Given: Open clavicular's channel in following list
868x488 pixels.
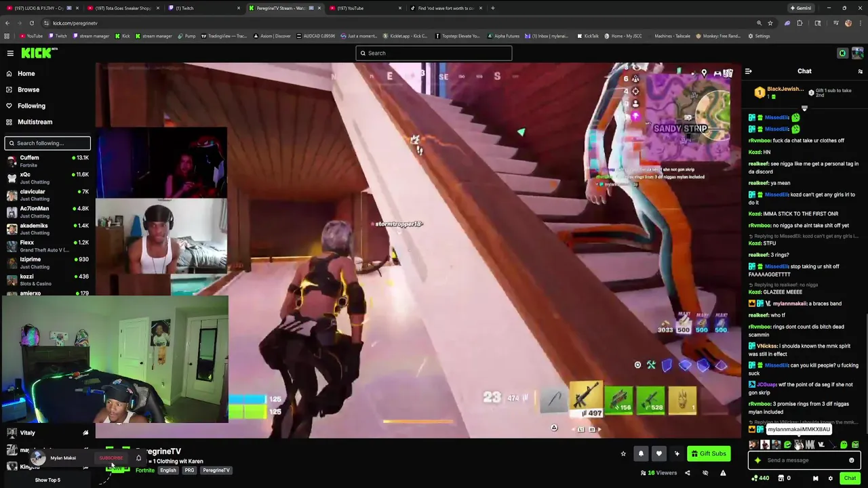Looking at the screenshot, I should click(x=47, y=195).
